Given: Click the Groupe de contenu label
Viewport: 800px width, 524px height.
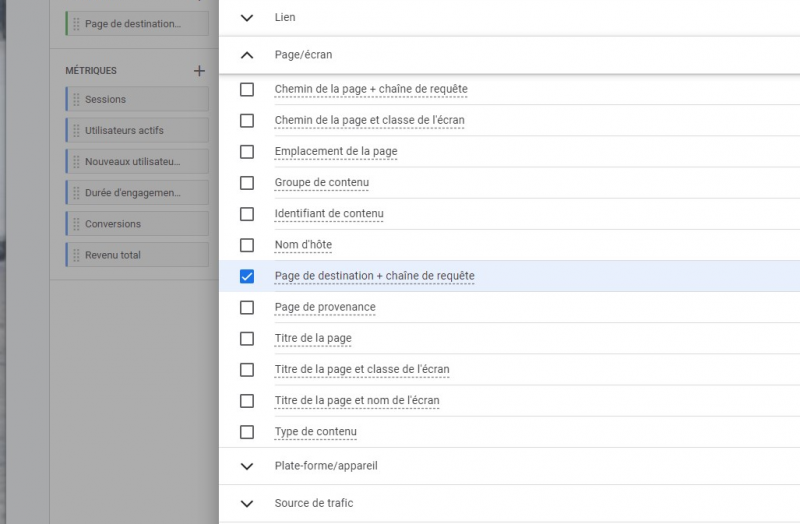Looking at the screenshot, I should pos(321,183).
